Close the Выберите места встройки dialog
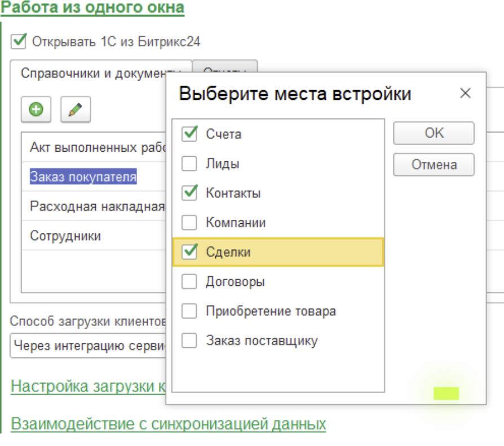The height and width of the screenshot is (446, 504). pyautogui.click(x=465, y=94)
